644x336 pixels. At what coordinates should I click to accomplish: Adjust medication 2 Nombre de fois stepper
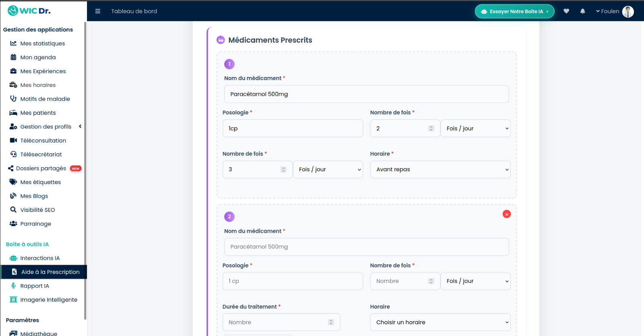431,281
